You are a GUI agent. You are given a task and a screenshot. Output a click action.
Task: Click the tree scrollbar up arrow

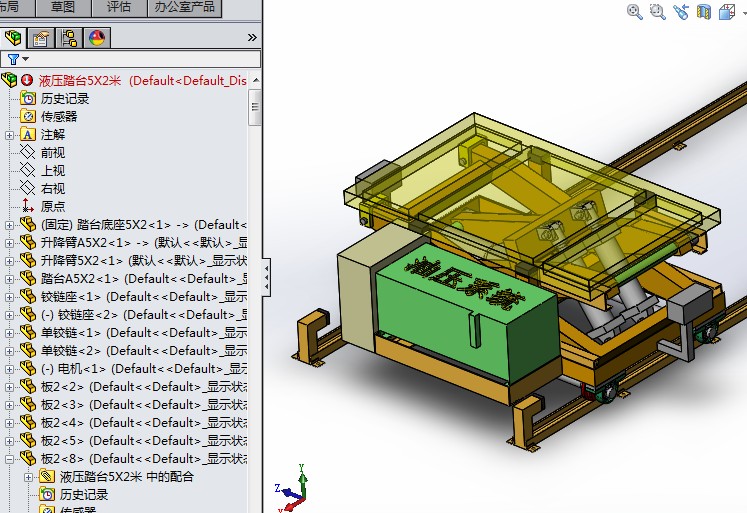coord(256,80)
